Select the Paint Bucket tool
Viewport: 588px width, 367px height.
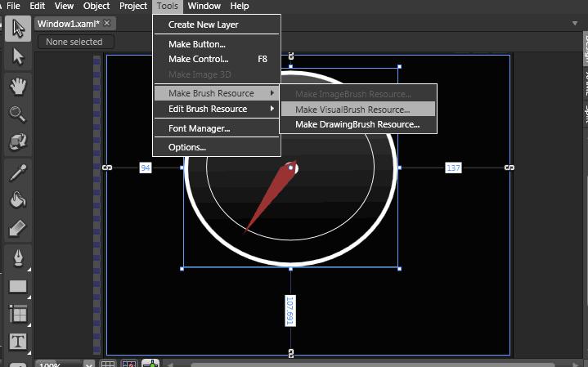[18, 199]
